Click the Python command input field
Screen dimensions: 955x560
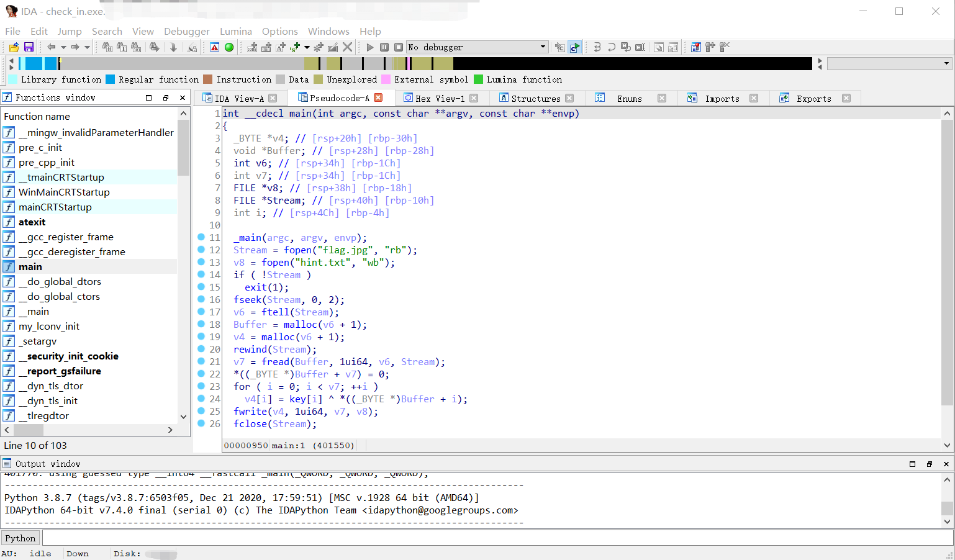[x=498, y=538]
